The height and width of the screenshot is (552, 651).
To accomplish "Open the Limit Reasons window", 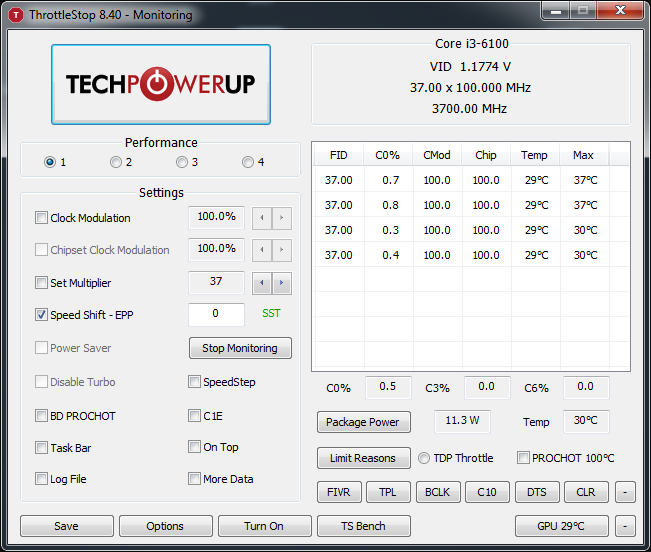I will point(364,458).
